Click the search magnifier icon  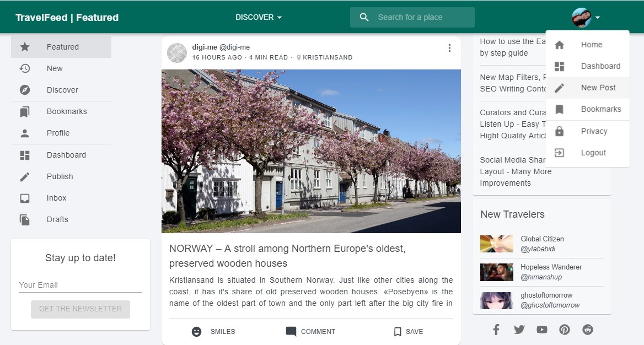(x=364, y=17)
